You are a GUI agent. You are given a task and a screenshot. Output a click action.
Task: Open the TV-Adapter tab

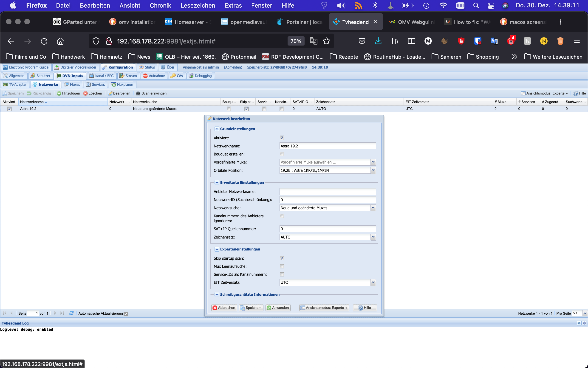[15, 84]
